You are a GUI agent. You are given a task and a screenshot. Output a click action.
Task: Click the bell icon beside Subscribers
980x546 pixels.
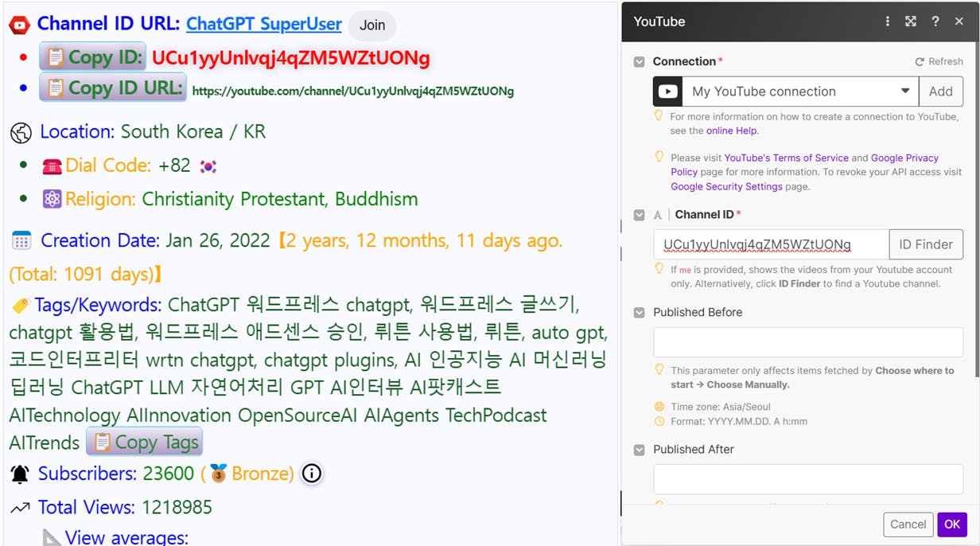pos(20,474)
